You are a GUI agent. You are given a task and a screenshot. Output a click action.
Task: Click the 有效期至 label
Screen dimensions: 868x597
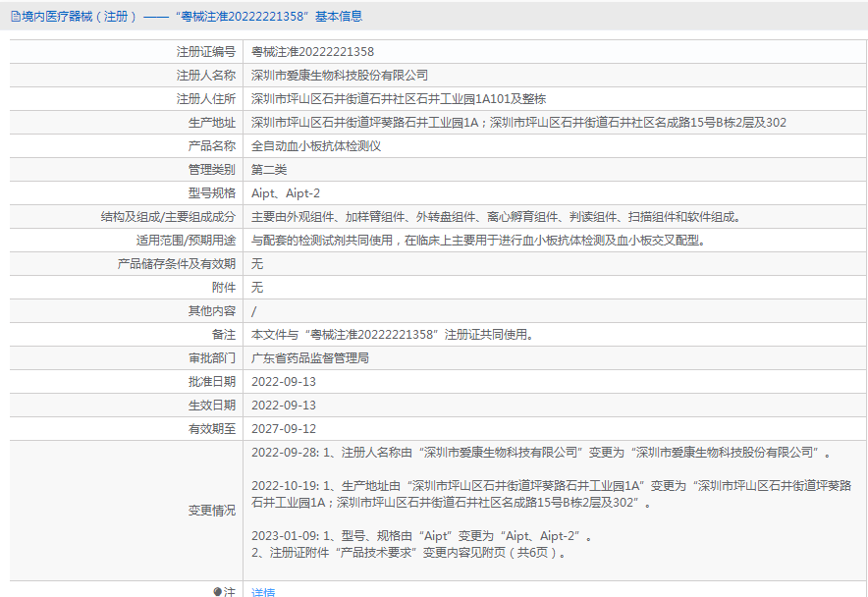pos(212,429)
